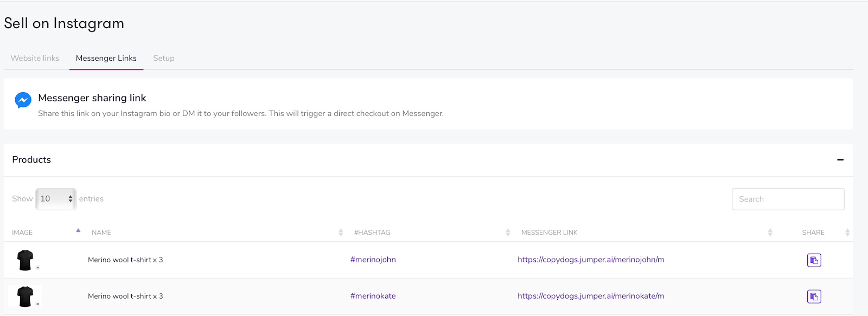Image resolution: width=868 pixels, height=316 pixels.
Task: Click the #merinojohn hashtag link
Action: [x=373, y=260]
